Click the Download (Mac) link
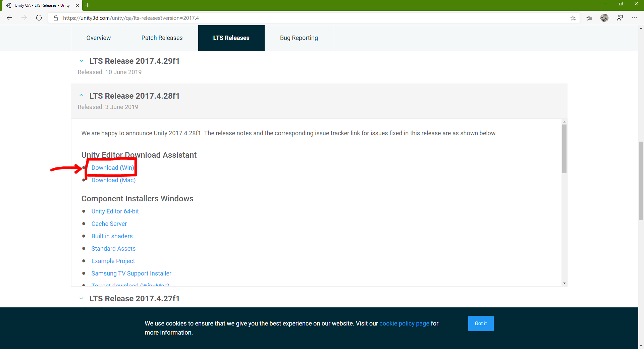 click(113, 180)
